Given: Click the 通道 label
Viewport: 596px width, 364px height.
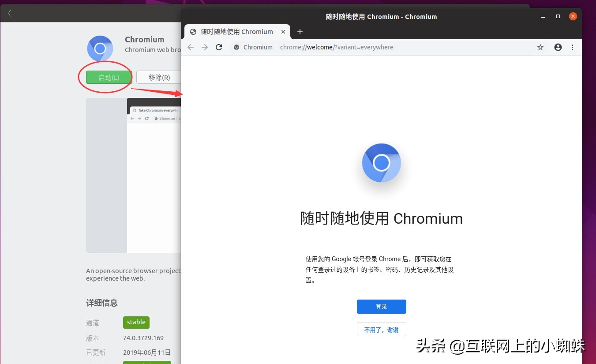Looking at the screenshot, I should (93, 323).
